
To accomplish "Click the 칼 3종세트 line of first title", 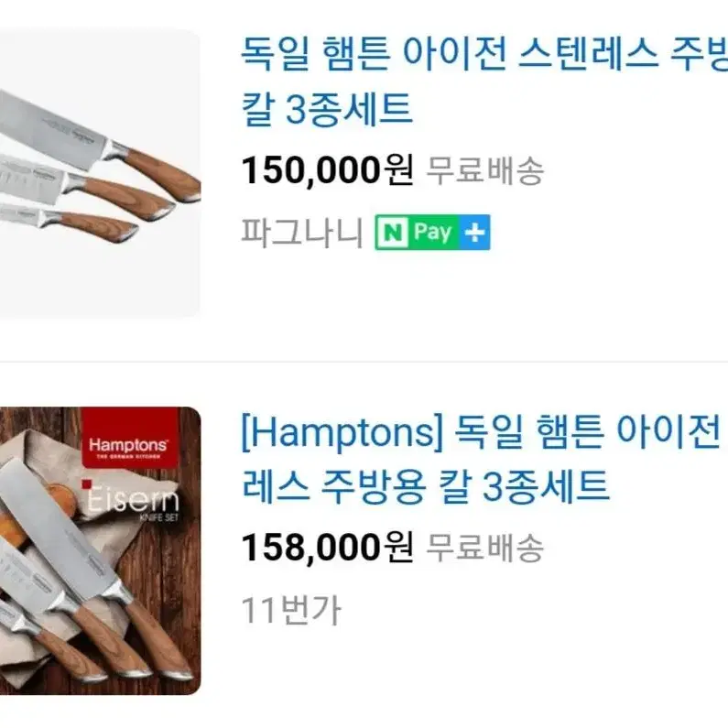I will click(x=327, y=109).
